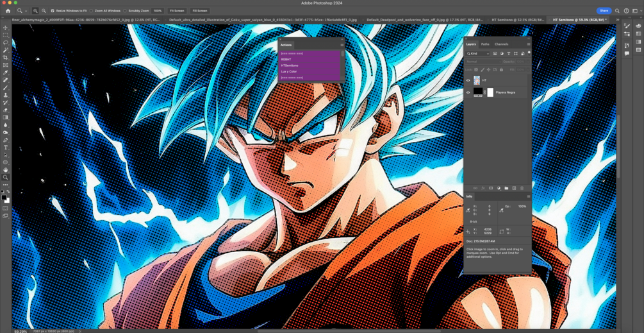Open the Search icon at top right
This screenshot has width=644, height=333.
tap(618, 11)
